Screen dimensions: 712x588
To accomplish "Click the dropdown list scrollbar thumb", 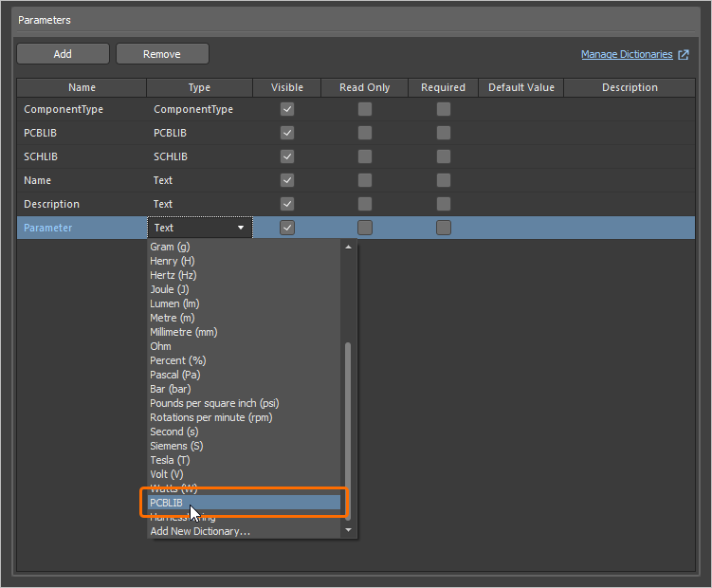I will point(348,431).
